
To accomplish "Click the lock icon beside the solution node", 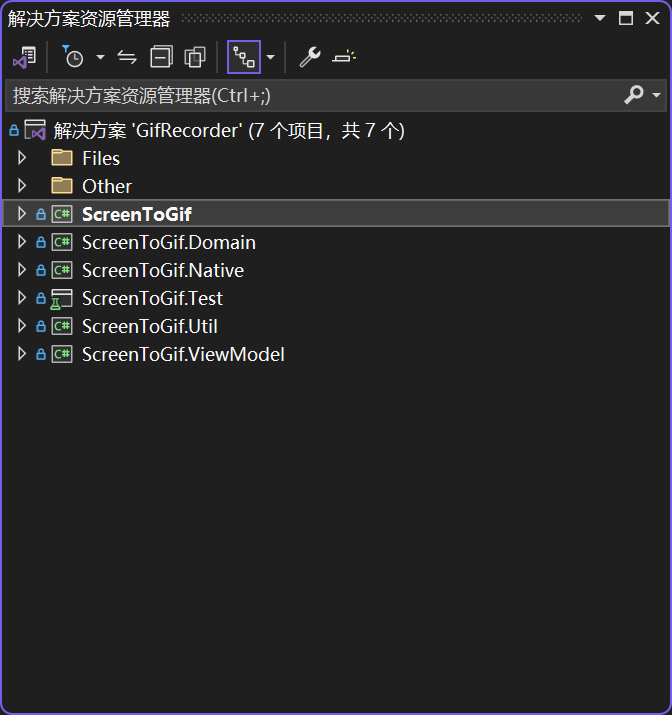I will 14,130.
